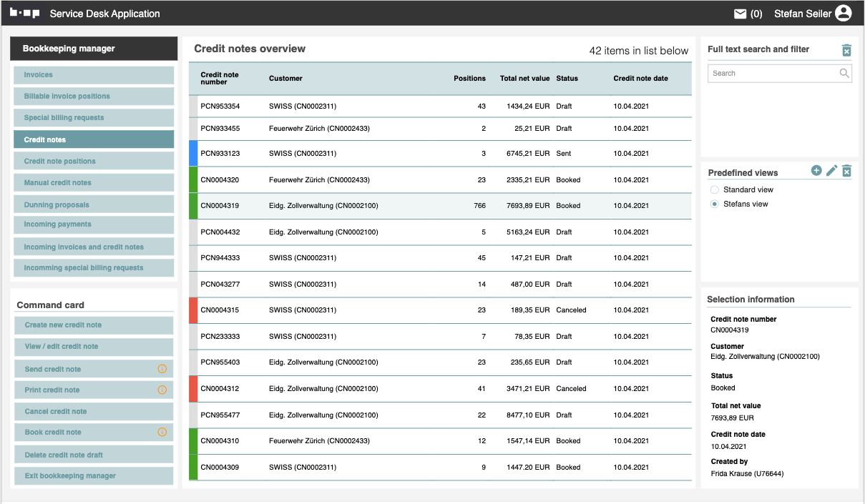This screenshot has width=865, height=504.
Task: Open the mail inbox envelope icon
Action: (740, 14)
